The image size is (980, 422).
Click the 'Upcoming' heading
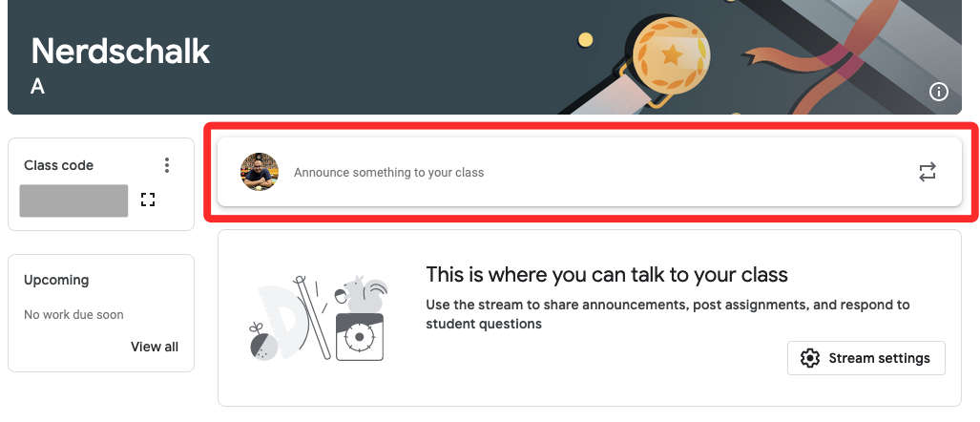tap(56, 280)
